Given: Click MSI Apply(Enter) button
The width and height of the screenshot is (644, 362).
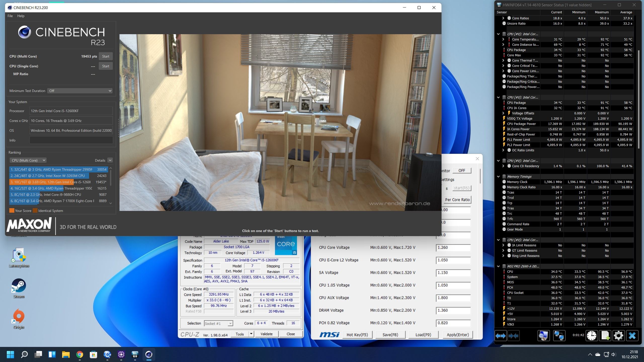Looking at the screenshot, I should coord(458,335).
